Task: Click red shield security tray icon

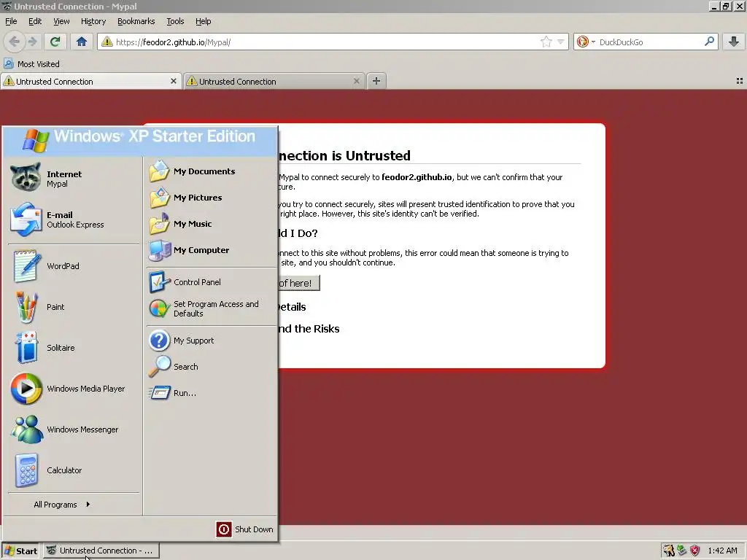Action: point(695,551)
